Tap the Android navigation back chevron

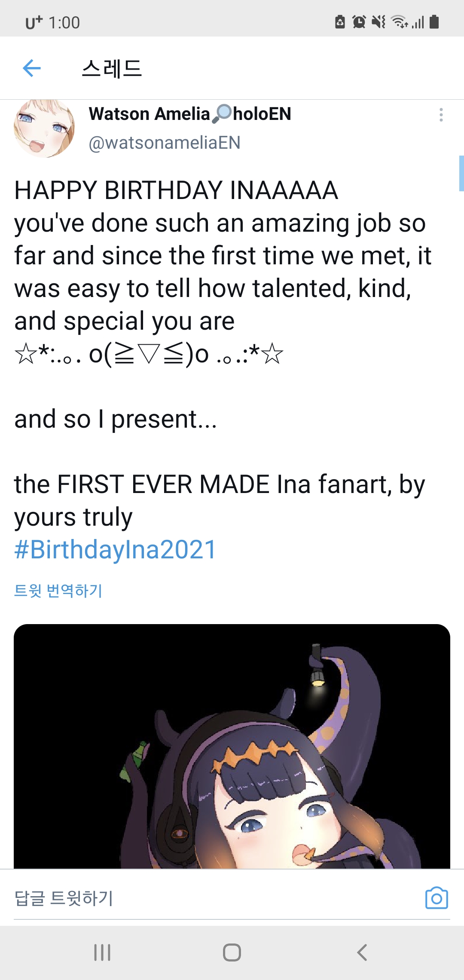pyautogui.click(x=362, y=952)
